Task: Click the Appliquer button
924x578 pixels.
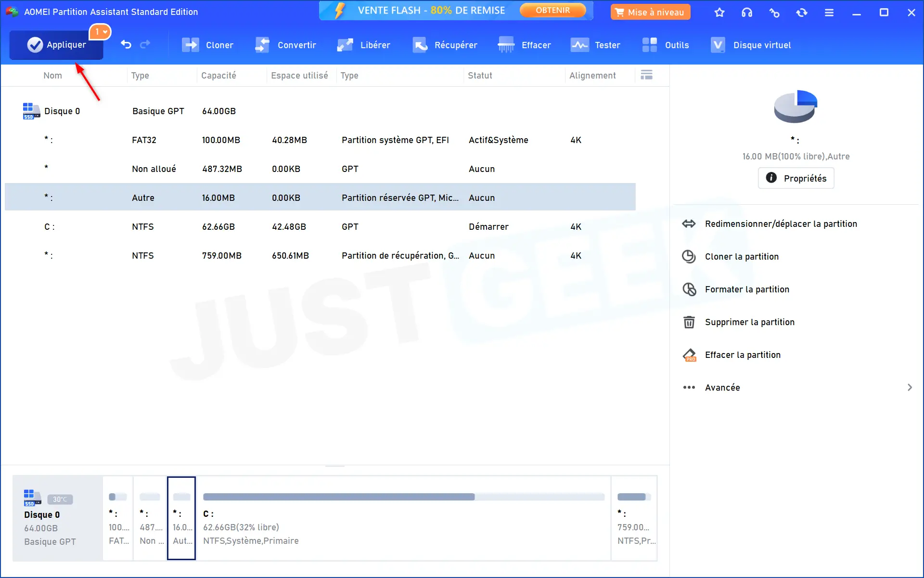Action: [56, 45]
